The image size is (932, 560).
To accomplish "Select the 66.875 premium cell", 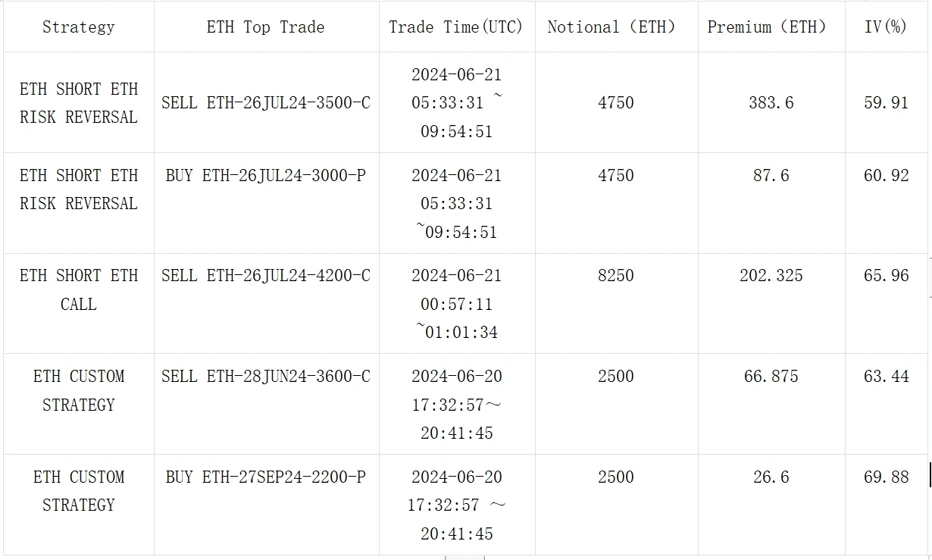I will (771, 377).
